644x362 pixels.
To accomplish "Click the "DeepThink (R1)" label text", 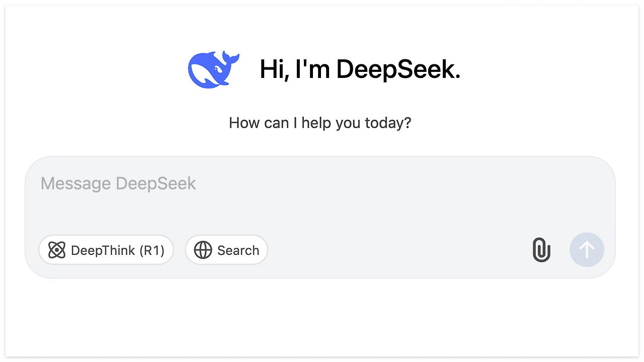I will [x=118, y=250].
